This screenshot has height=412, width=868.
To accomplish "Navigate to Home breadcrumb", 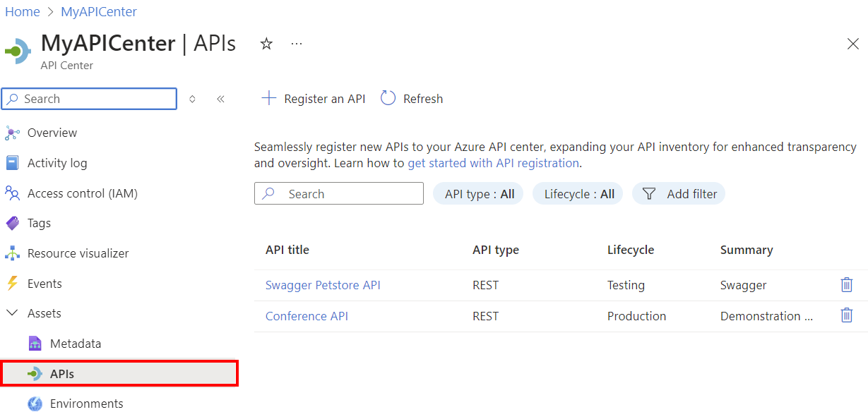I will point(22,12).
